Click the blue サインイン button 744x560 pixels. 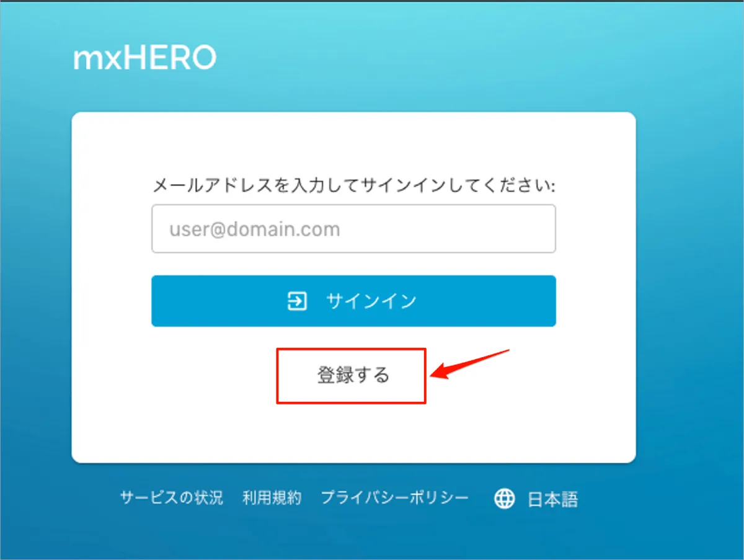353,301
